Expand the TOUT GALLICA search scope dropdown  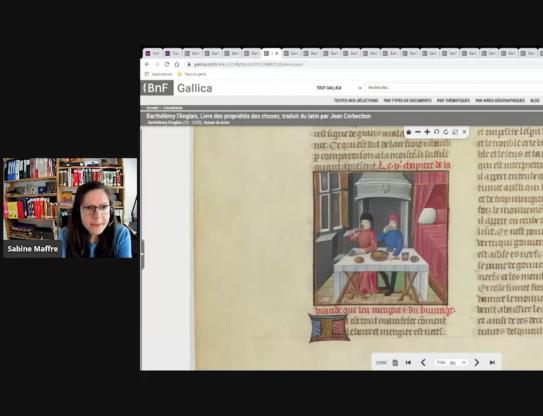[338, 88]
